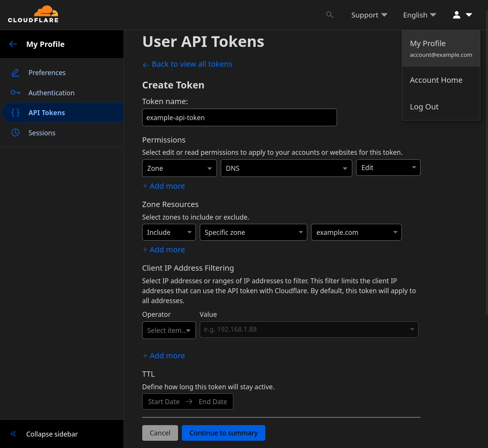
Task: Open Sessions using the clock icon
Action: coord(15,132)
